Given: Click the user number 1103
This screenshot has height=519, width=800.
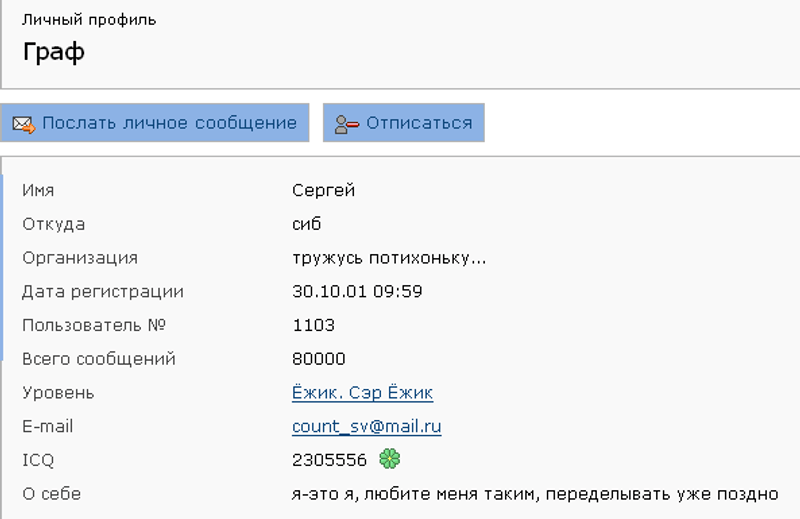Looking at the screenshot, I should click(313, 325).
